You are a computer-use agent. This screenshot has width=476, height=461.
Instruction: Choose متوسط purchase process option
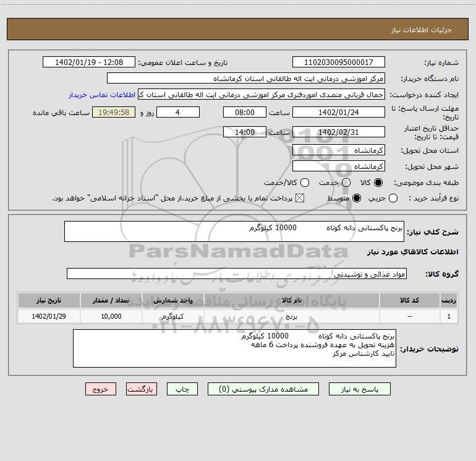[x=357, y=198]
